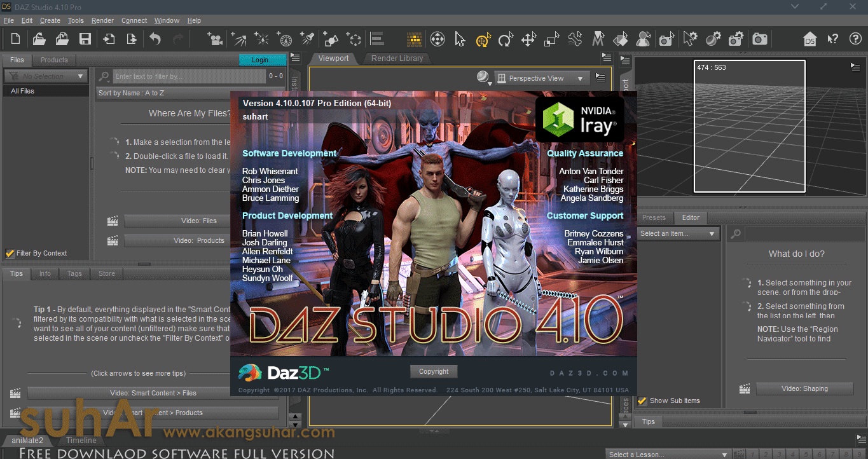This screenshot has width=868, height=459.
Task: Select the Universal translate tool
Action: (x=483, y=39)
